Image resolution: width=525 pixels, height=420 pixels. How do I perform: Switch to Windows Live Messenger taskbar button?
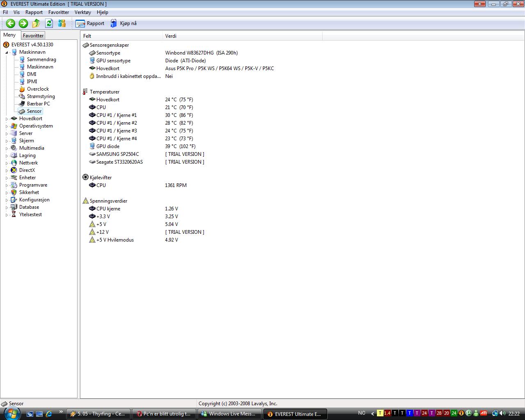(x=230, y=414)
